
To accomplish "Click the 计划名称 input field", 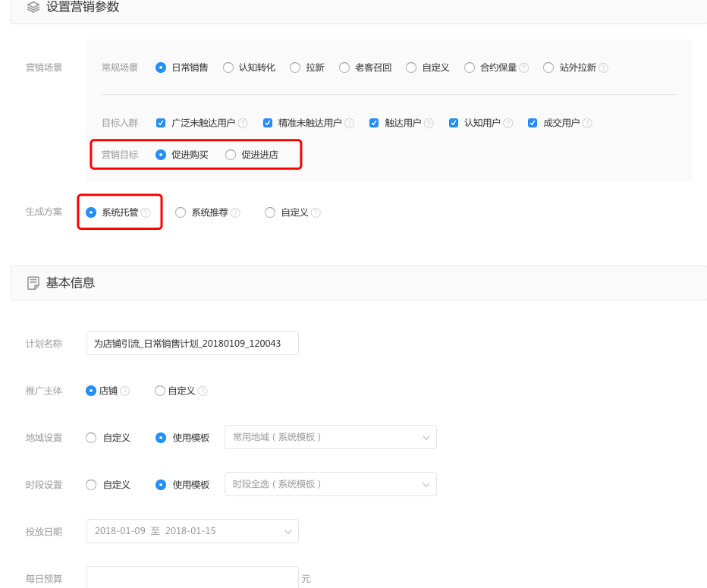I will (x=193, y=343).
